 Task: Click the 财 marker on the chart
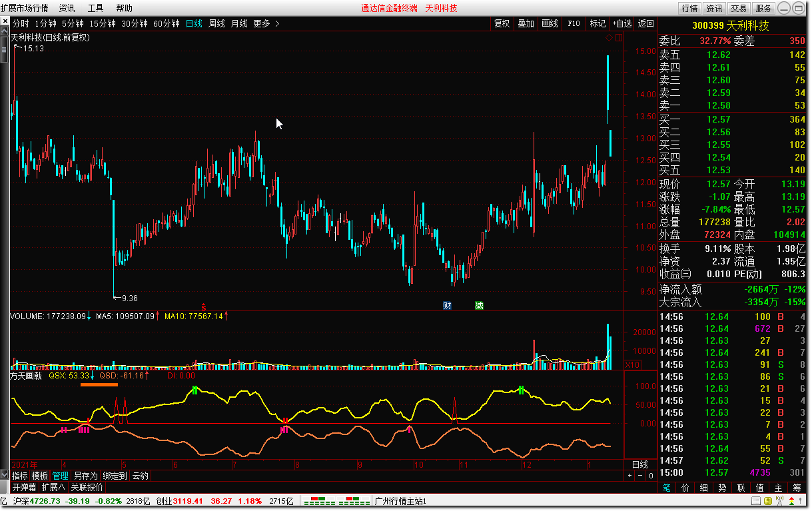tap(448, 305)
